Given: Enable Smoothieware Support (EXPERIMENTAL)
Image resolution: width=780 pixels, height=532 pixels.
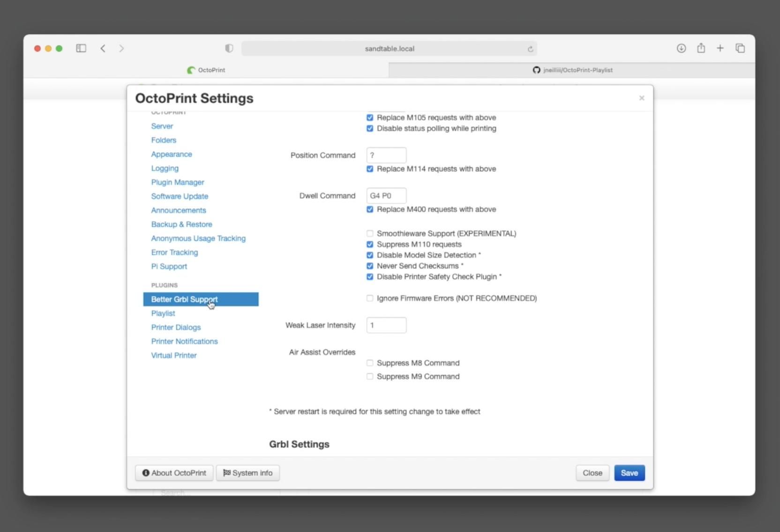Looking at the screenshot, I should point(370,233).
